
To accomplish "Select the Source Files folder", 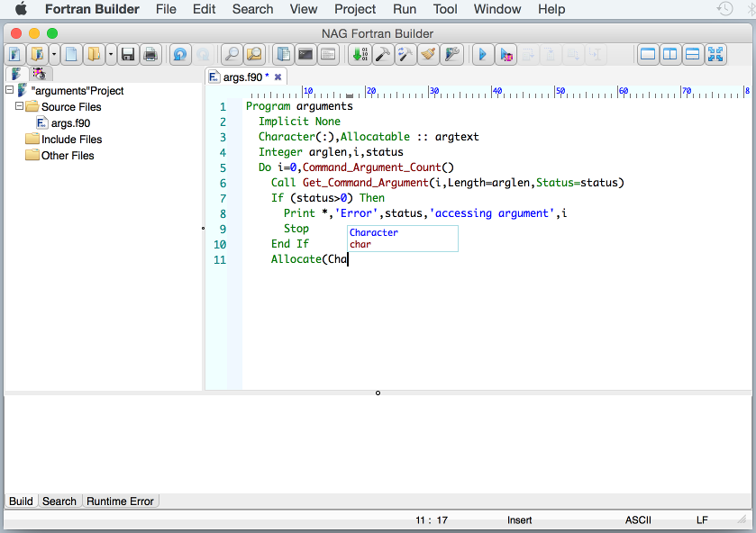I will pos(71,106).
